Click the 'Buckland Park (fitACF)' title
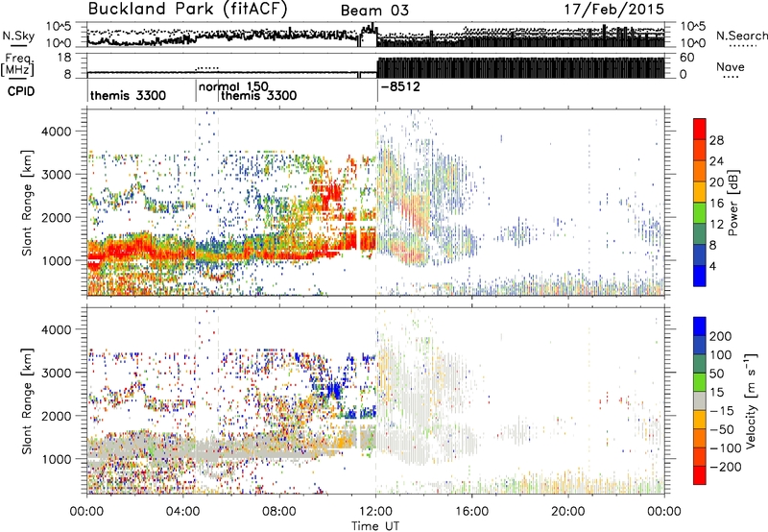Image resolution: width=768 pixels, height=532 pixels. click(187, 9)
